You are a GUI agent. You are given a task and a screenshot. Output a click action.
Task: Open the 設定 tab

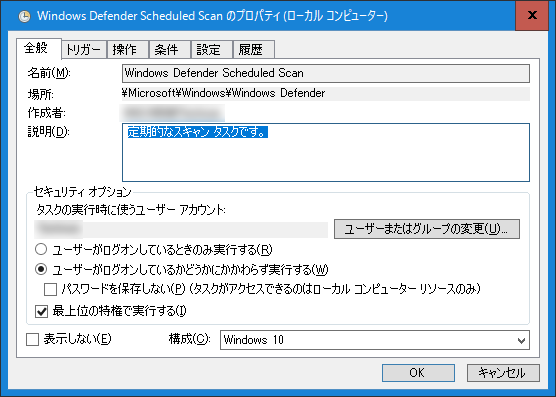point(212,49)
